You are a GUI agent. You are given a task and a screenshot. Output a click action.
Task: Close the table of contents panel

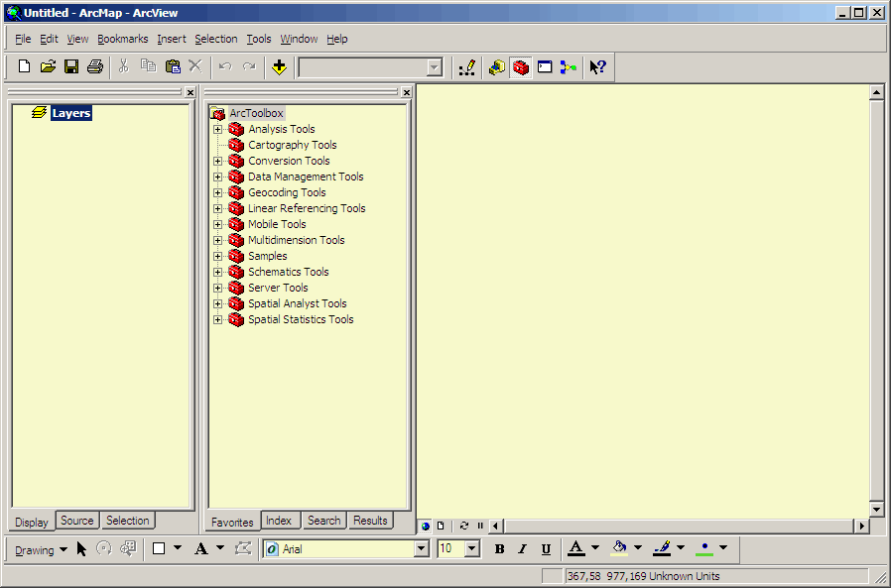(191, 92)
